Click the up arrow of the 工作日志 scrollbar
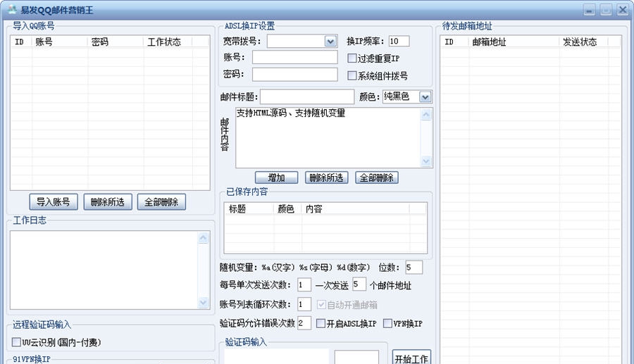 (204, 238)
